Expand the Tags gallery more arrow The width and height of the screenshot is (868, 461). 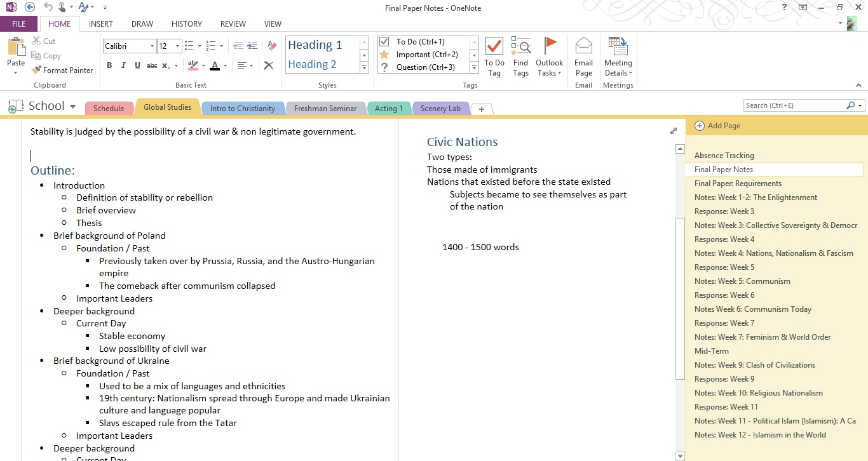(474, 67)
